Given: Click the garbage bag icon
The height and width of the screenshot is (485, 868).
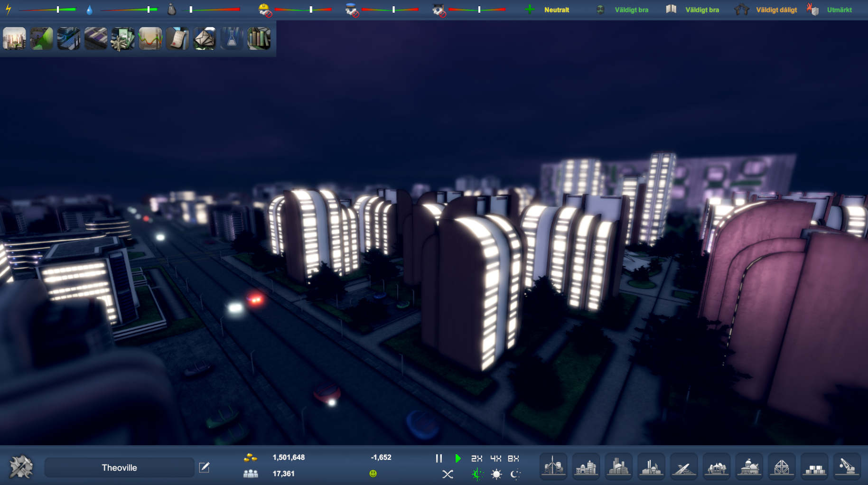Looking at the screenshot, I should [172, 9].
